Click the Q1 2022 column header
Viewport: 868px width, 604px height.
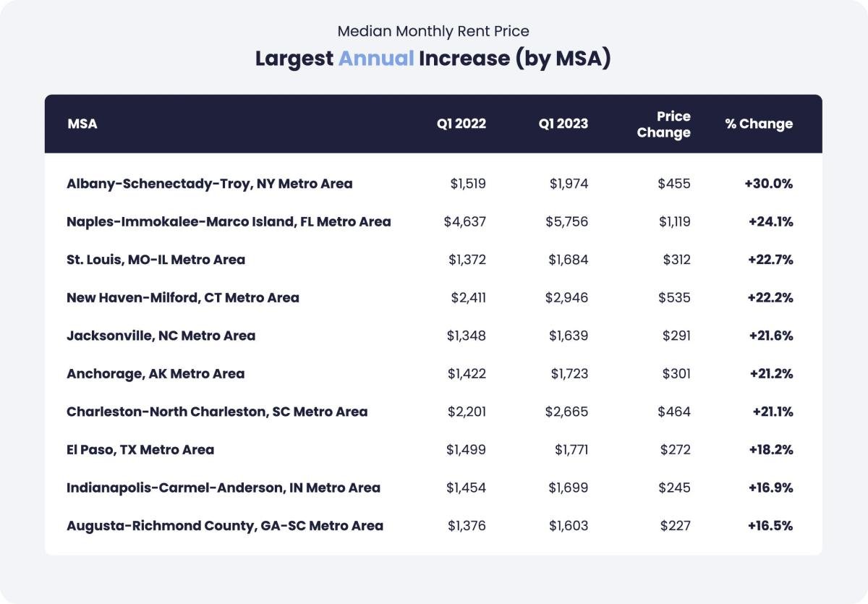[461, 124]
